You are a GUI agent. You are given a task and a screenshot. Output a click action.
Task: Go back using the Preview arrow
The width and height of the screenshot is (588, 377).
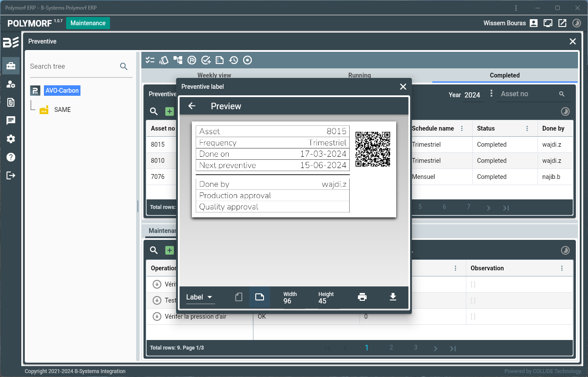pyautogui.click(x=192, y=106)
